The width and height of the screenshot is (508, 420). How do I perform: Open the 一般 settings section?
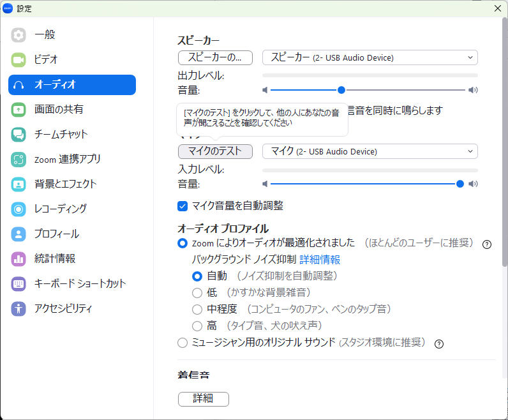click(x=72, y=35)
